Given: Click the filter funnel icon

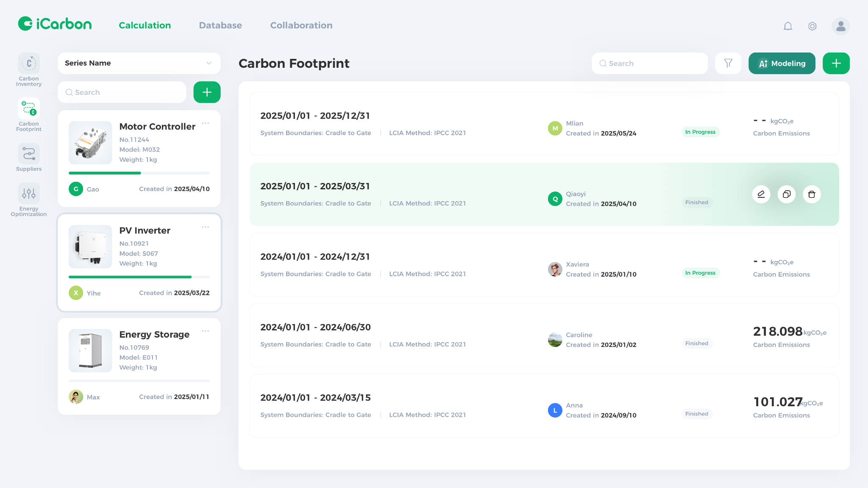Looking at the screenshot, I should [x=728, y=64].
